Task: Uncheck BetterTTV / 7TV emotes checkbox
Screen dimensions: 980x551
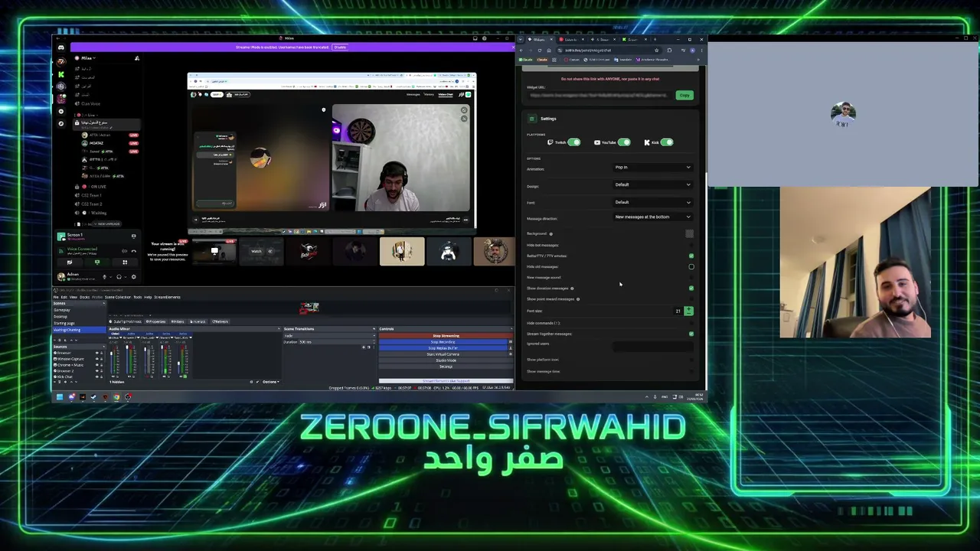Action: pyautogui.click(x=691, y=256)
